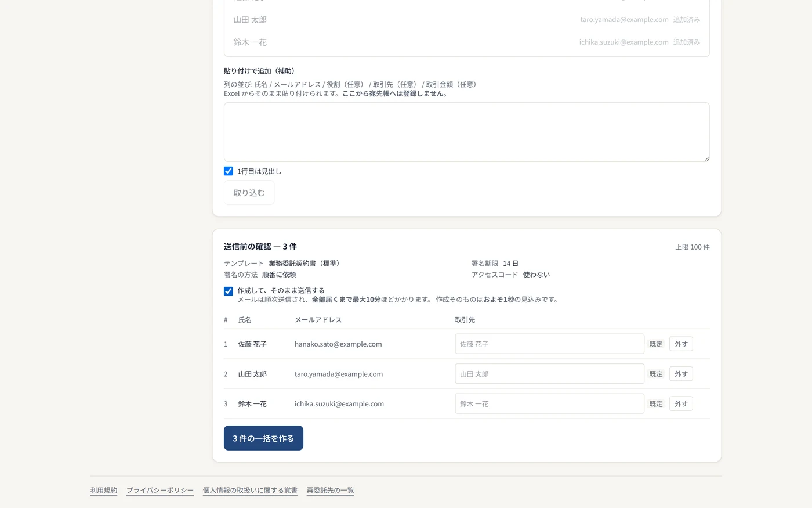Open 個人情報の取扱いに関する覚書 link
Image resolution: width=812 pixels, height=508 pixels.
click(x=250, y=491)
